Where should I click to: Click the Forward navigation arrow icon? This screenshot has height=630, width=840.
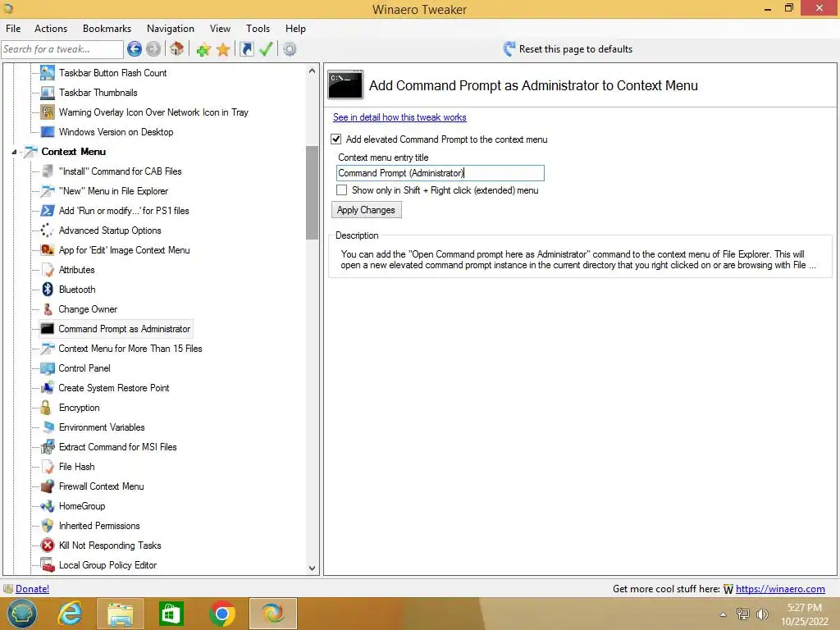(x=153, y=49)
